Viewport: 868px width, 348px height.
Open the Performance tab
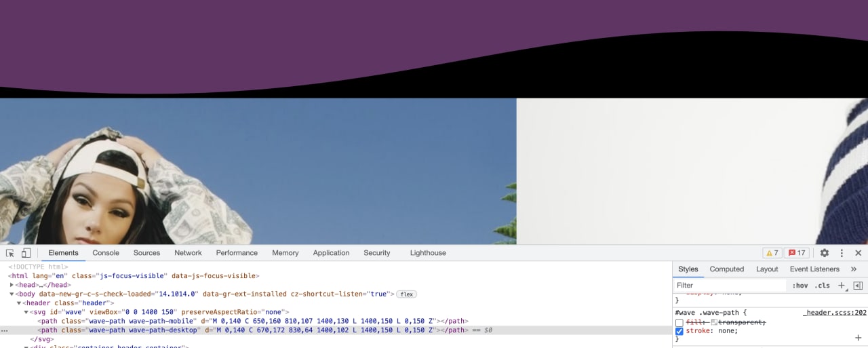pos(237,253)
